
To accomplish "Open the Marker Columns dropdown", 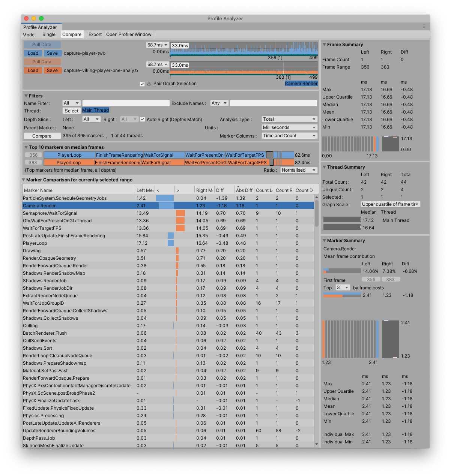I will click(x=289, y=136).
